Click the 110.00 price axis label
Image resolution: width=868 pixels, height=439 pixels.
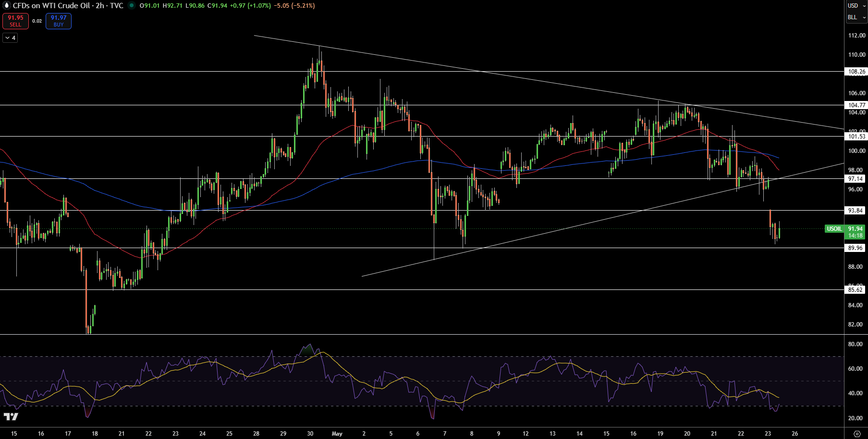(856, 55)
